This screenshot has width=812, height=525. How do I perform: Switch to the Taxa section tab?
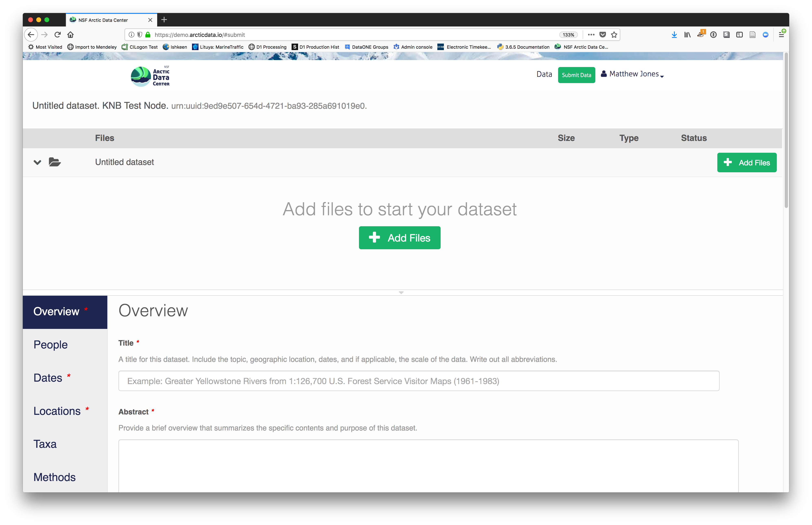coord(65,444)
